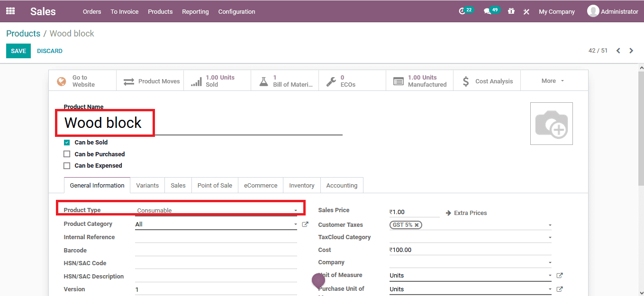The image size is (644, 296).
Task: Open the Cost Analysis dollar button
Action: (x=487, y=81)
